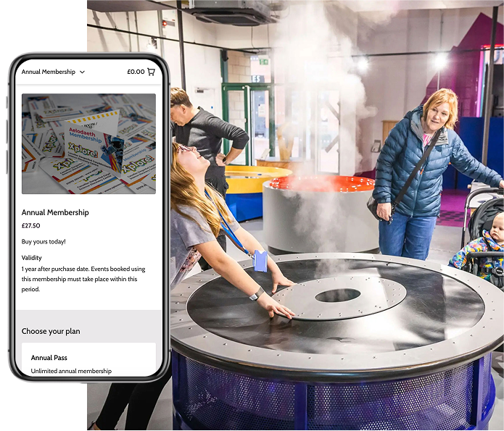The height and width of the screenshot is (431, 504).
Task: Expand the Annual Membership chevron arrow
Action: (82, 72)
